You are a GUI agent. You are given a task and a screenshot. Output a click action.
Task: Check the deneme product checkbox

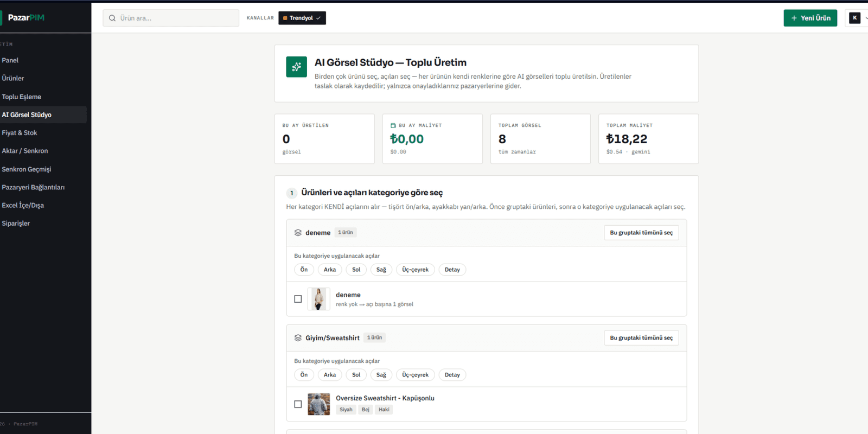298,299
